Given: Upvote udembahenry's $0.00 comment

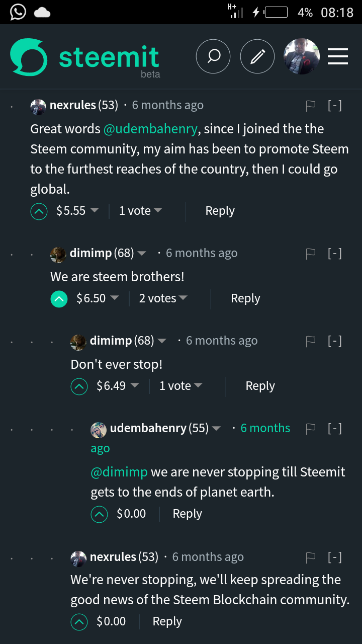Looking at the screenshot, I should pos(99,514).
